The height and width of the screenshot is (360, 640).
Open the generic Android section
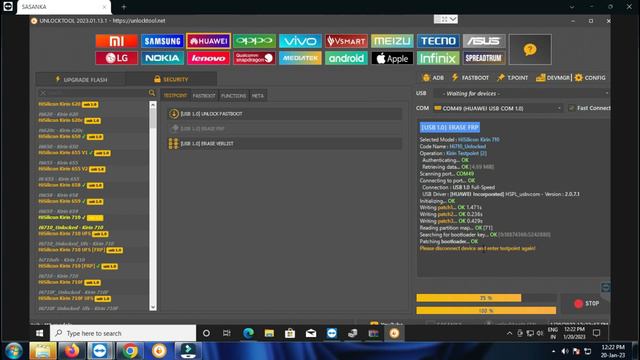point(346,58)
